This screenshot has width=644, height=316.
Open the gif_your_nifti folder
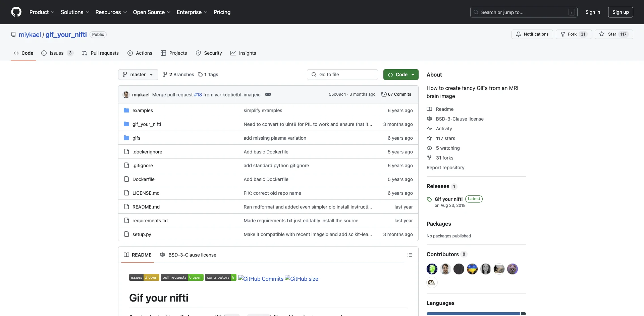(147, 124)
